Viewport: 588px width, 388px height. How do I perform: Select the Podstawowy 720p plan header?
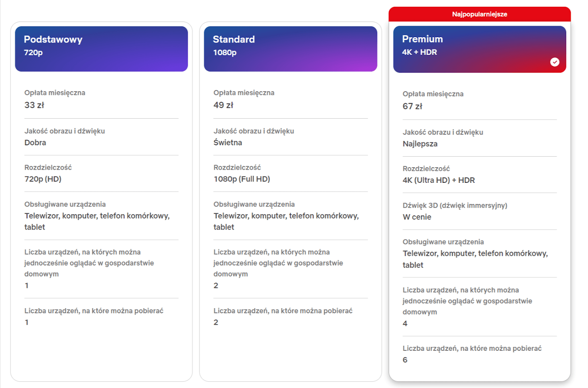[x=101, y=49]
